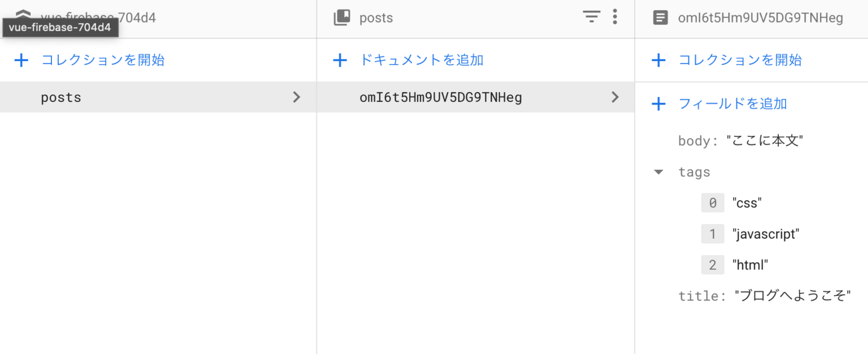Collapse the tags array field
This screenshot has height=354, width=868.
point(658,172)
